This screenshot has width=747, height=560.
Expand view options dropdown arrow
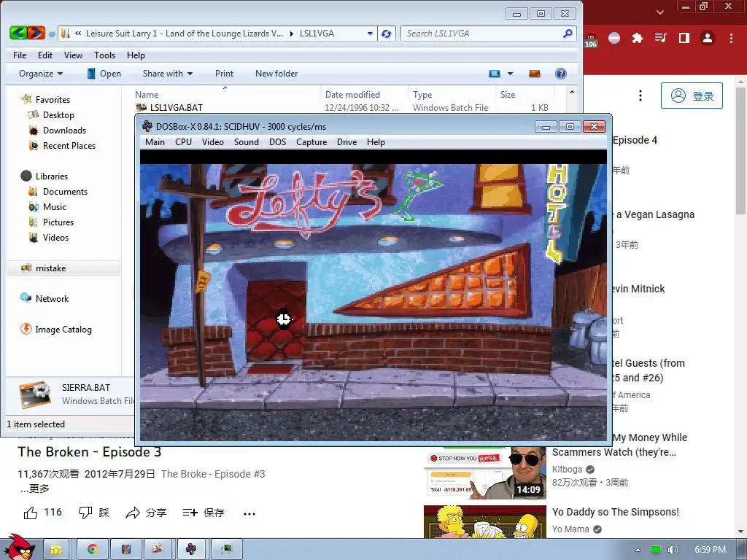(x=510, y=74)
